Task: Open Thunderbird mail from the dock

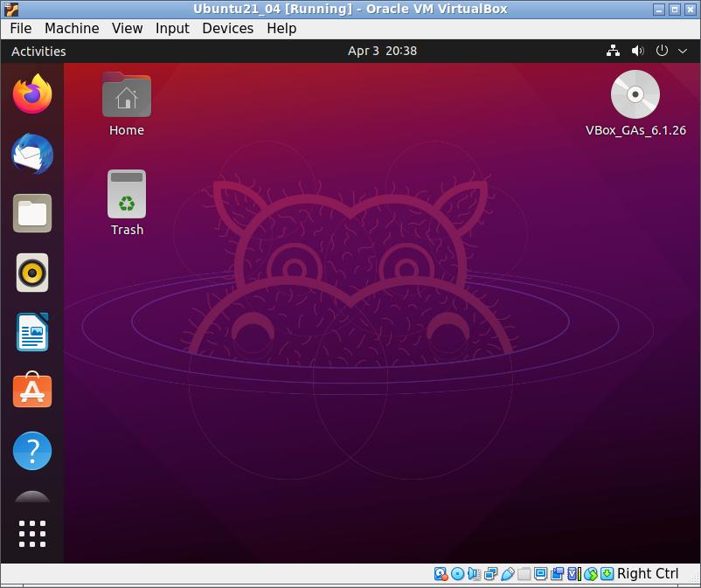Action: click(x=32, y=155)
